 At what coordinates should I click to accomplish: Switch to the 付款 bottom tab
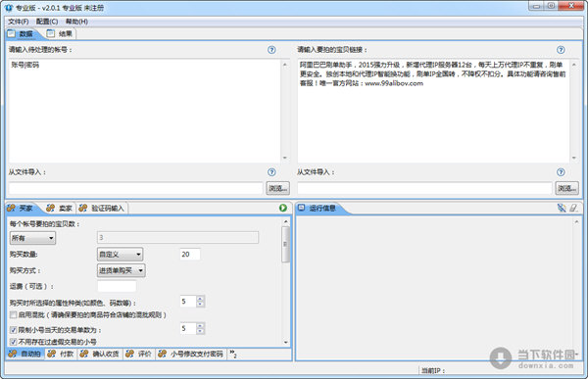coord(61,354)
